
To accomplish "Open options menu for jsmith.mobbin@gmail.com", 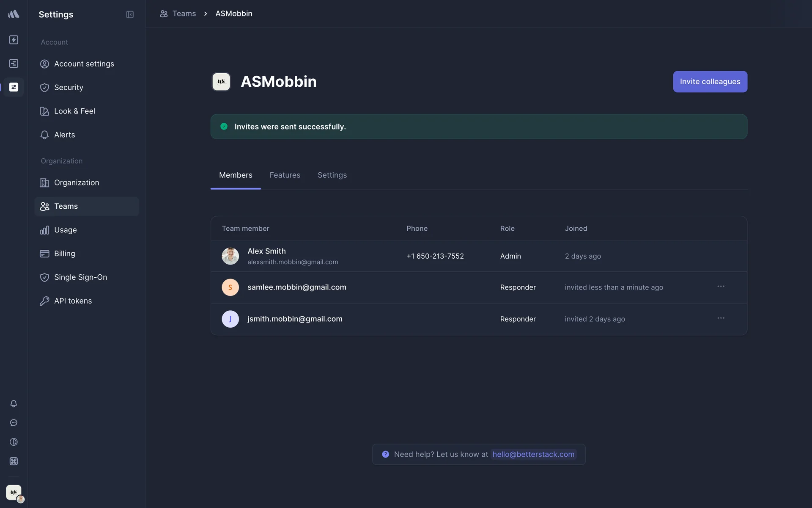I will (721, 318).
